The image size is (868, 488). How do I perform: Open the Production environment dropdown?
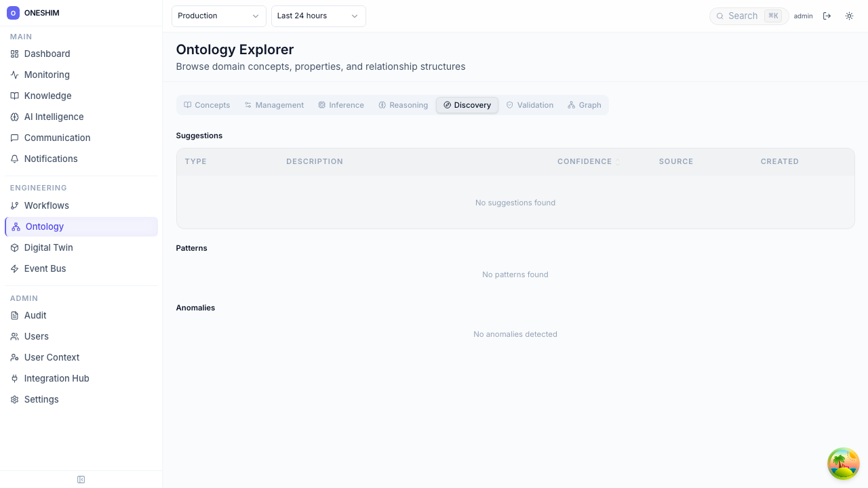(218, 16)
